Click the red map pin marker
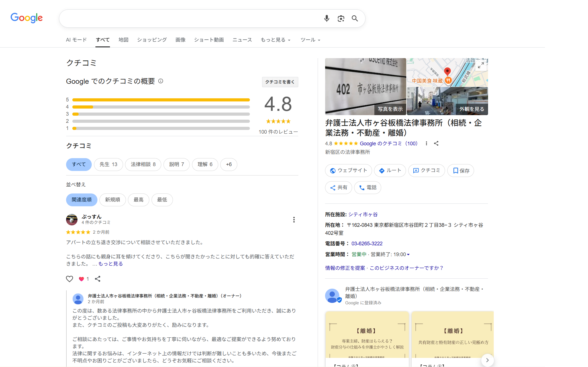The height and width of the screenshot is (367, 588). (x=447, y=71)
